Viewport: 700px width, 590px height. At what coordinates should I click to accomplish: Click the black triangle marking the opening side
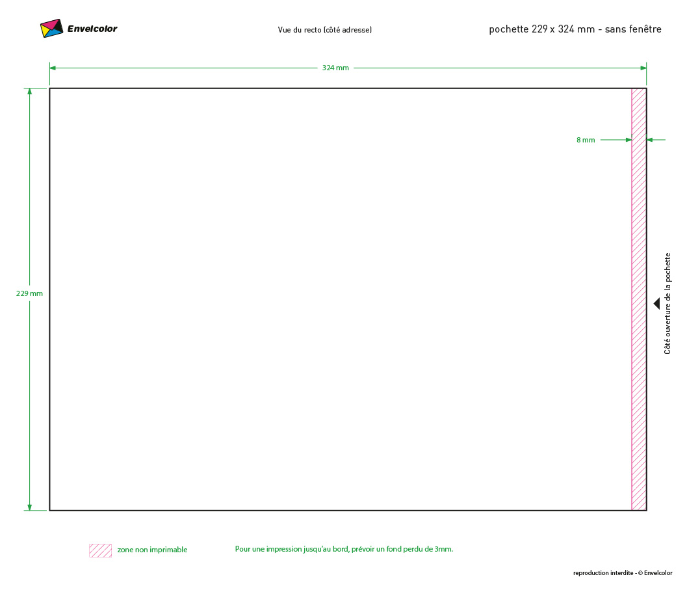pos(656,304)
